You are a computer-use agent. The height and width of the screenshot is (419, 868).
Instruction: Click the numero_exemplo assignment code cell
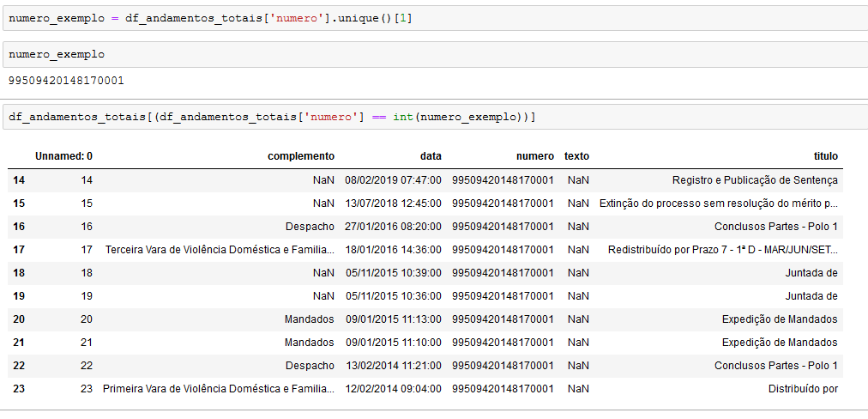(435, 18)
